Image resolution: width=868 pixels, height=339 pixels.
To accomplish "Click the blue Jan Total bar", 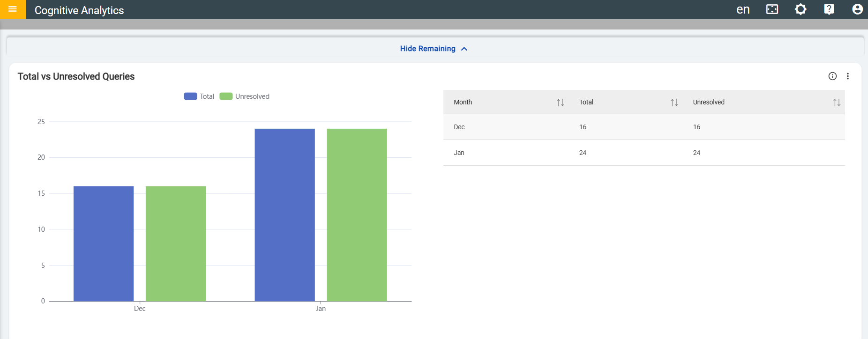I will (x=284, y=215).
